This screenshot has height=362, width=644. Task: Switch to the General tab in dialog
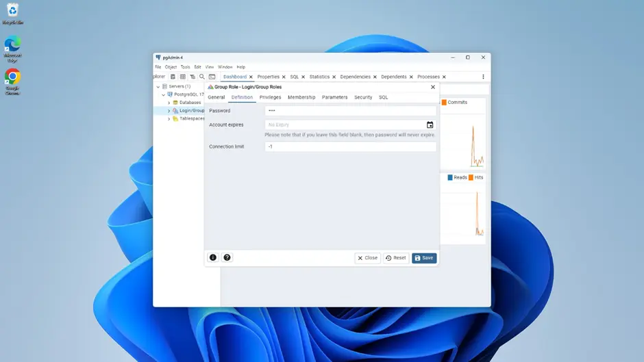pyautogui.click(x=216, y=97)
